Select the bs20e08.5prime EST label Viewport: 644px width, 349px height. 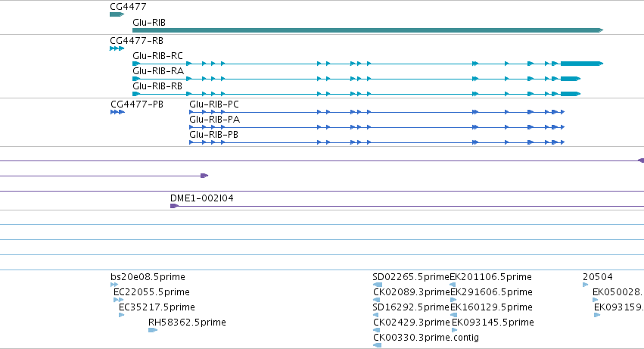(148, 277)
